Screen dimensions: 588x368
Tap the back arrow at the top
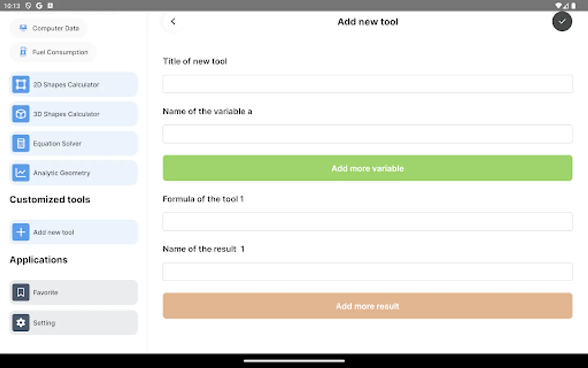173,21
